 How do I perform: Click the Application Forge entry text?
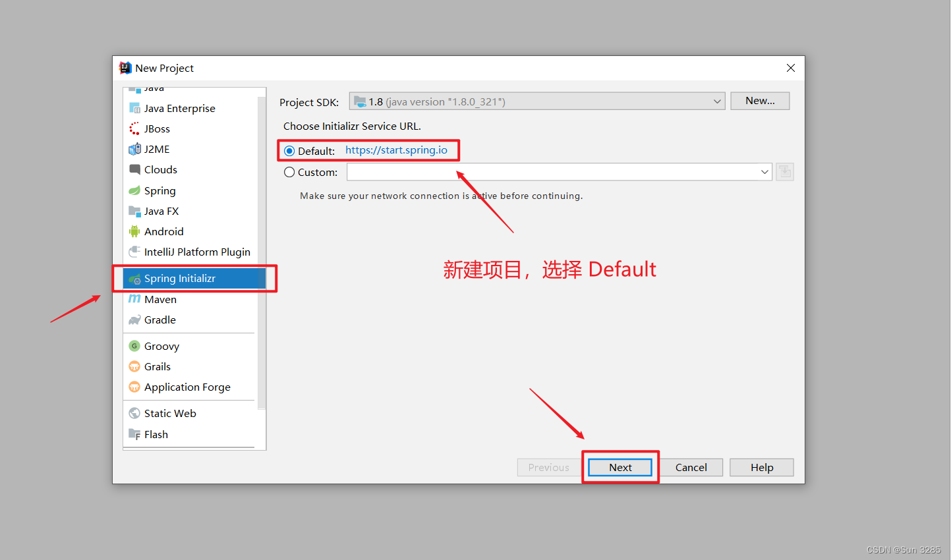pos(187,387)
